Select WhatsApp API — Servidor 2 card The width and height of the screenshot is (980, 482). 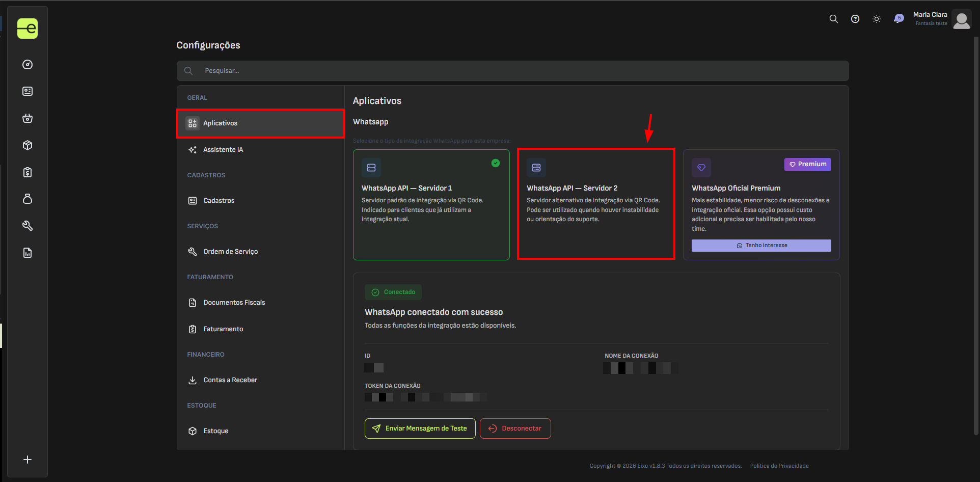coord(596,205)
